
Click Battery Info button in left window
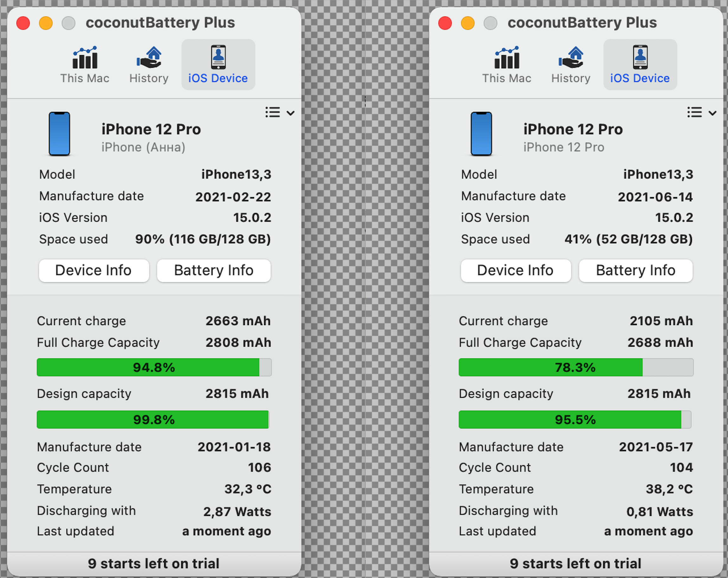pyautogui.click(x=214, y=271)
